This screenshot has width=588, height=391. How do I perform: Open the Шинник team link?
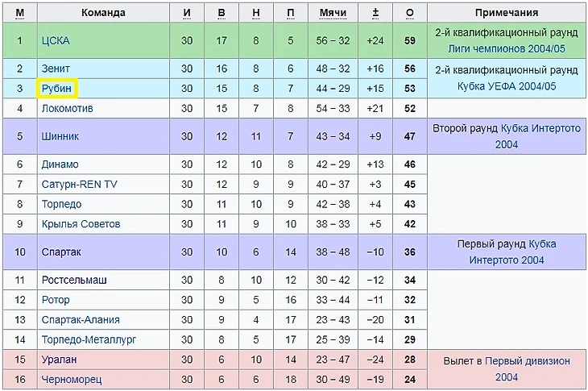tap(60, 136)
